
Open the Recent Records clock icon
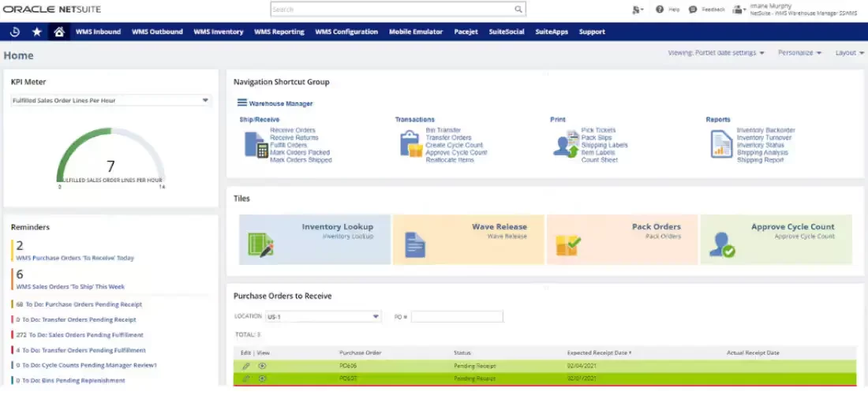coord(15,32)
